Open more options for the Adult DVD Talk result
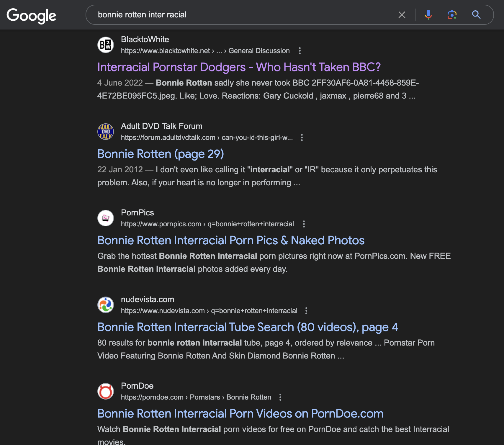This screenshot has width=504, height=445. (x=302, y=138)
